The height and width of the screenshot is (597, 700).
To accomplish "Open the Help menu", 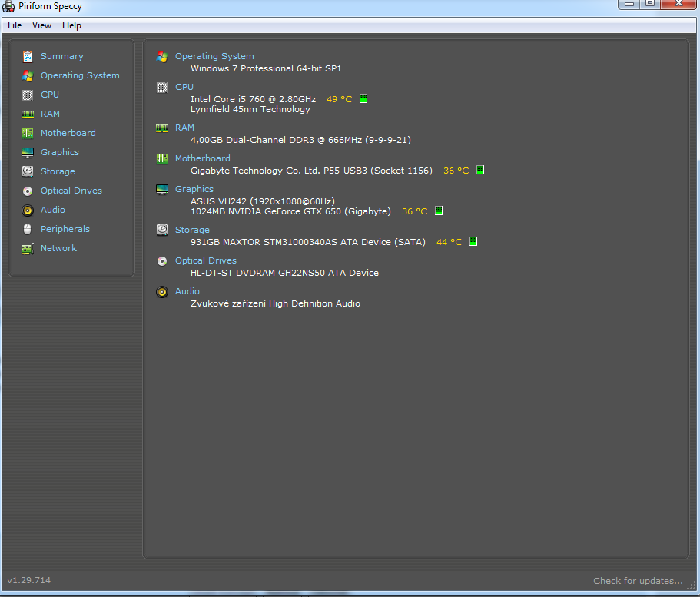I will point(71,25).
